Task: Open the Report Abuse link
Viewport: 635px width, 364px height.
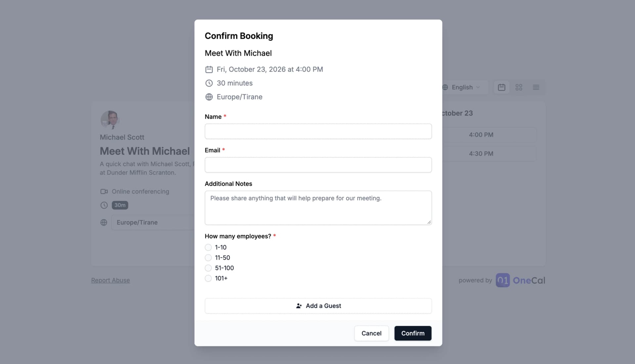Action: (x=110, y=280)
